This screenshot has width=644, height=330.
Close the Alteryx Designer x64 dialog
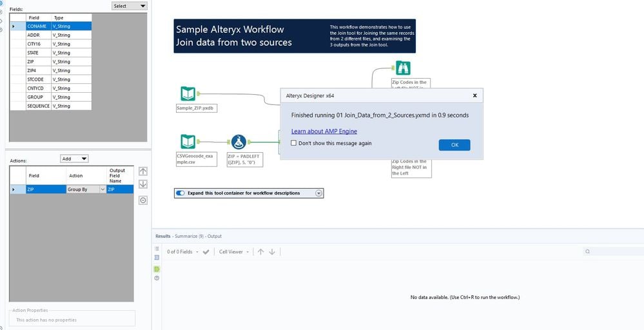pyautogui.click(x=475, y=95)
